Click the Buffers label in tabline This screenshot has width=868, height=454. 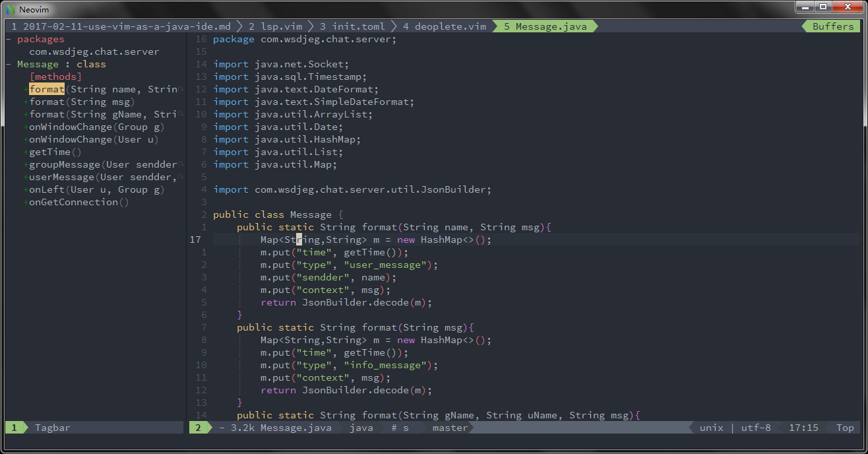tap(833, 26)
